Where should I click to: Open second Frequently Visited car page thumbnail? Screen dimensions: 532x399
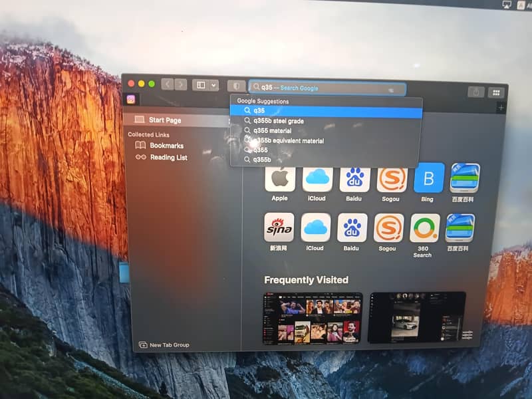[418, 318]
